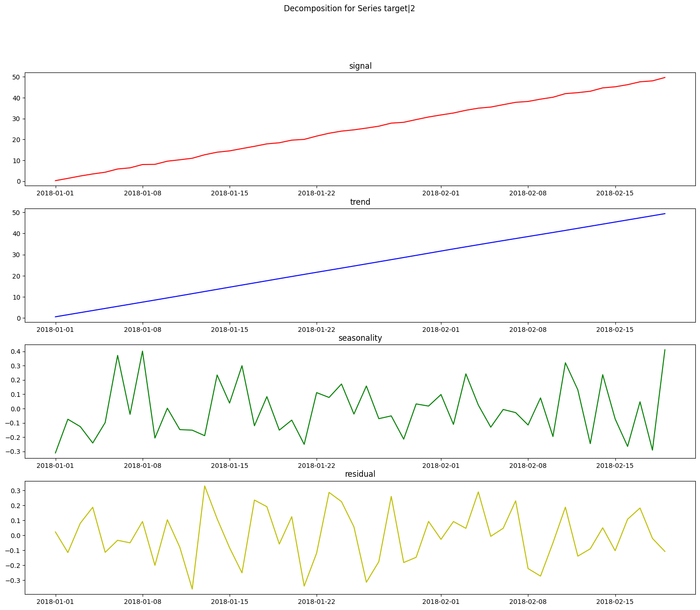Select '2018-02-15' label on signal x-axis
700x610 pixels.
tap(615, 193)
